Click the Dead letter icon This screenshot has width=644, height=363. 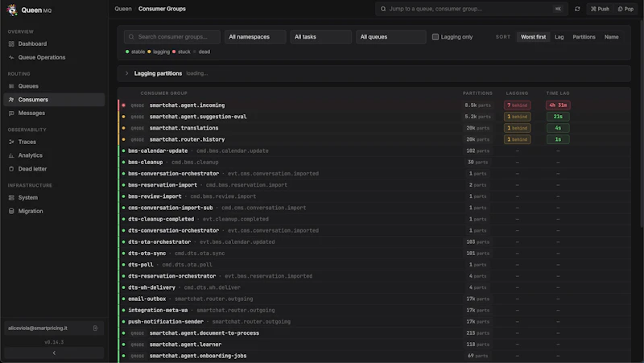point(11,169)
